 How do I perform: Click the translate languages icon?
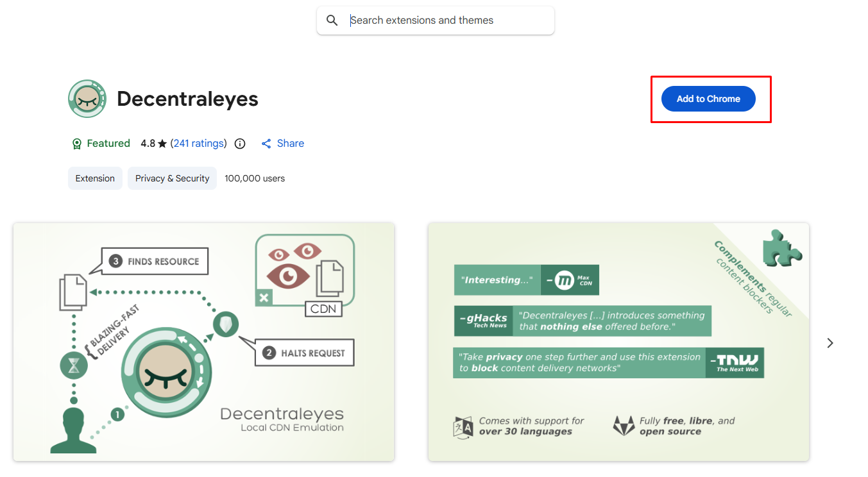(463, 426)
